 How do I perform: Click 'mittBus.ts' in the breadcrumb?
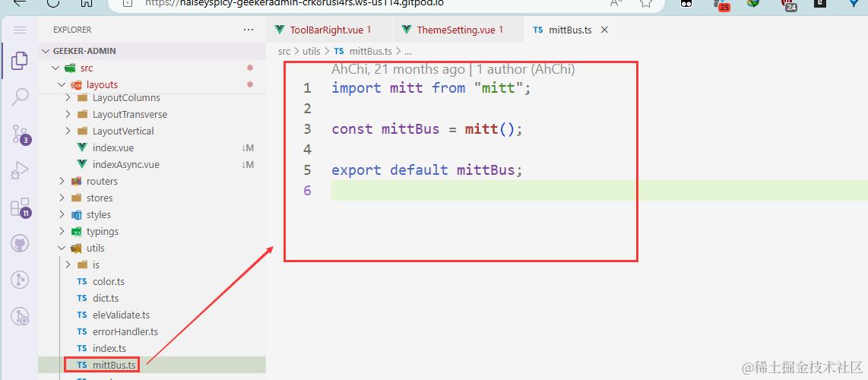pyautogui.click(x=370, y=51)
